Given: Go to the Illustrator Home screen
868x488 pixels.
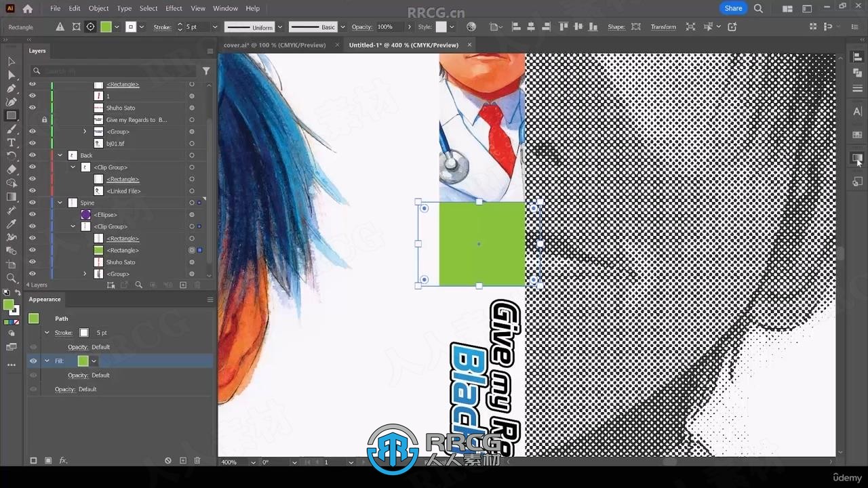Looking at the screenshot, I should pos(27,9).
